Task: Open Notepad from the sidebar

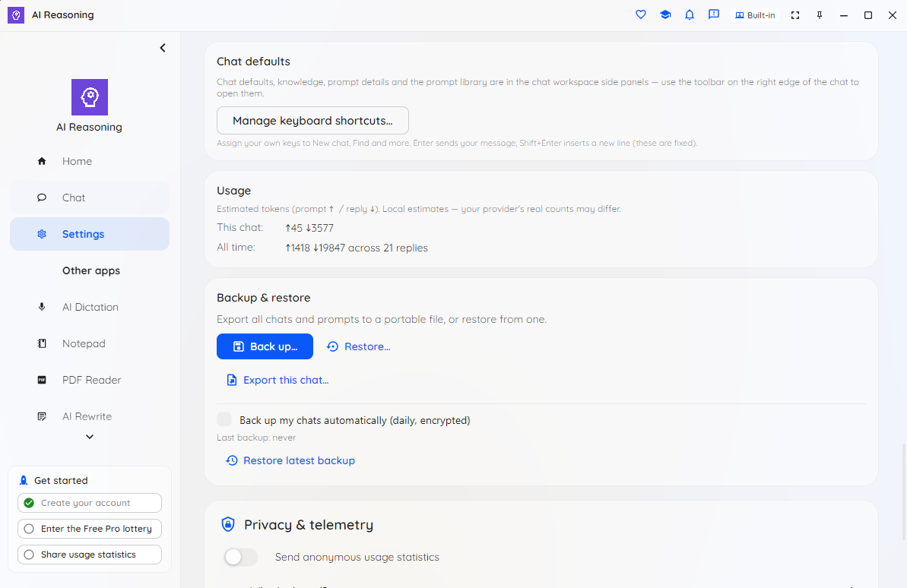Action: (90, 343)
